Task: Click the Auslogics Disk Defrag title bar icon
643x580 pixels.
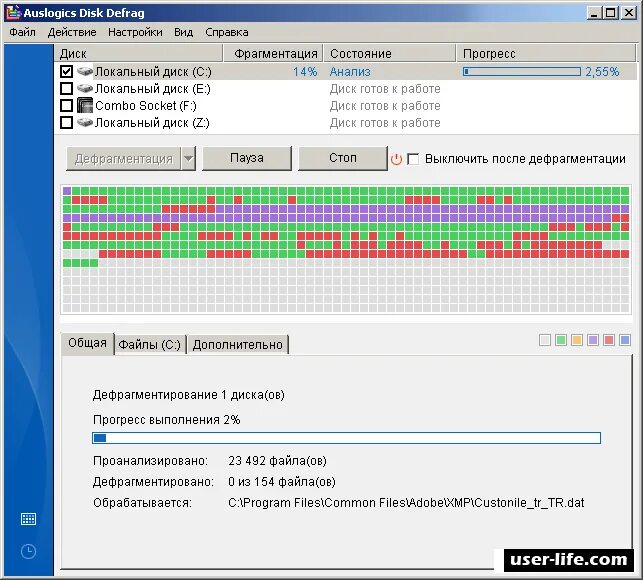Action: (x=13, y=13)
